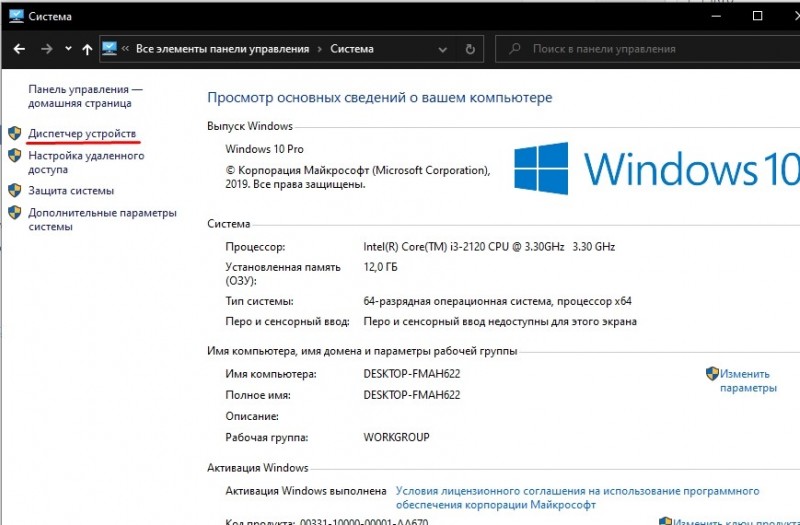Open 'Настройка удаленного доступа' link
800x525 pixels.
[86, 162]
